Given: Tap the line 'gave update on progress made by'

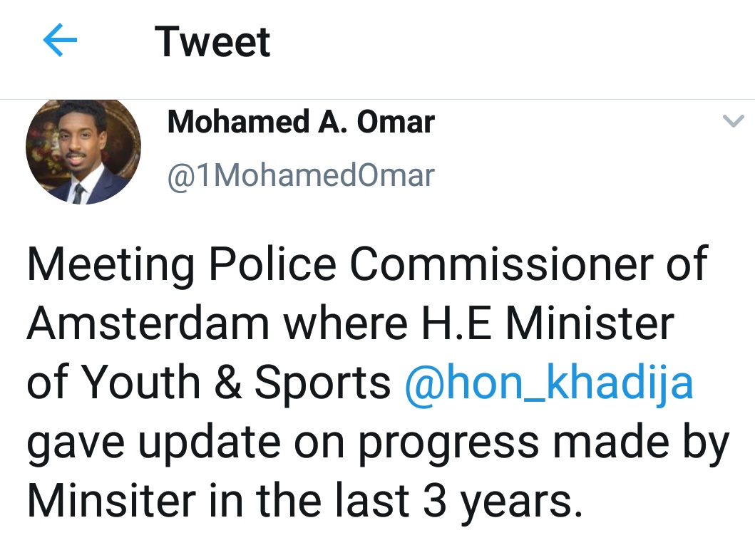Looking at the screenshot, I should [379, 444].
